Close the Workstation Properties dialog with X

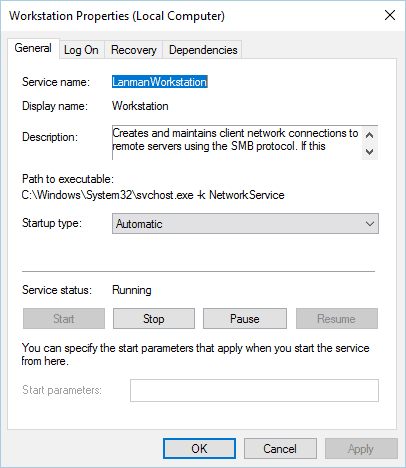(390, 15)
